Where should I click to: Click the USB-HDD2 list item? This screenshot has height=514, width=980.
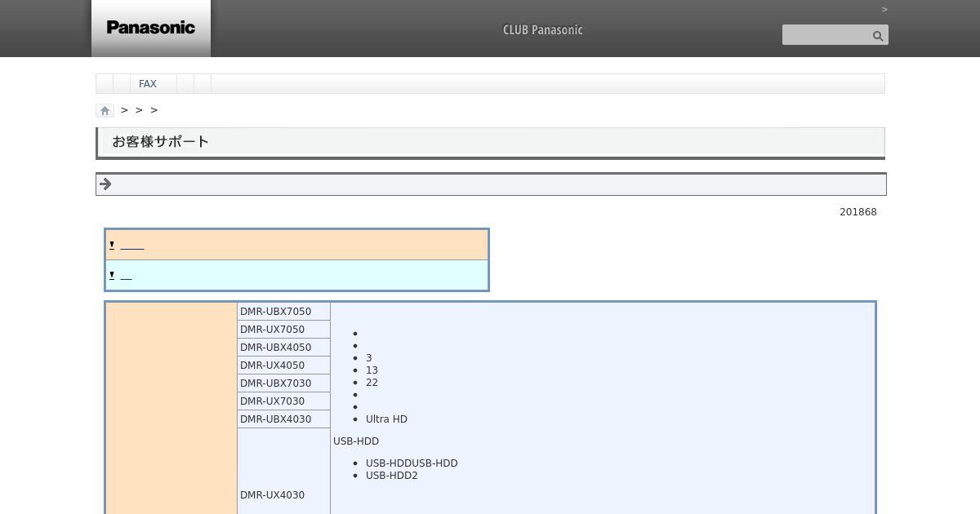(392, 476)
